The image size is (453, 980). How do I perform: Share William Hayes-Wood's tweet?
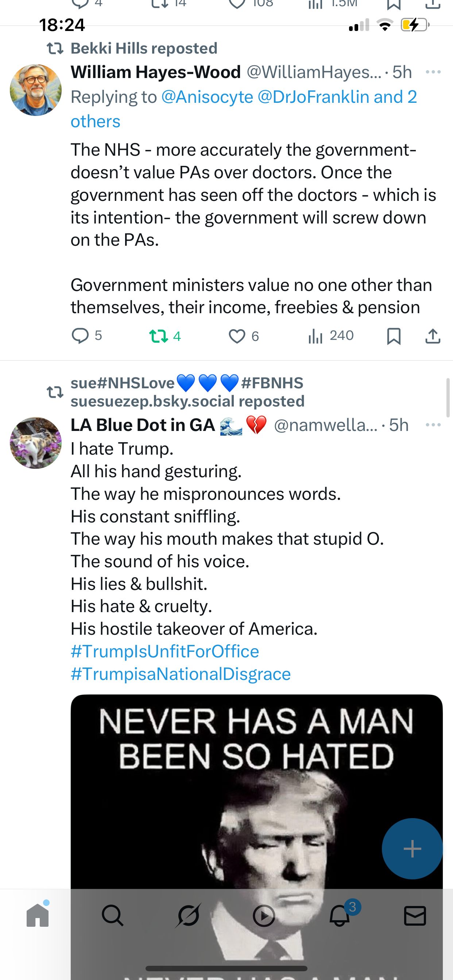tap(433, 336)
